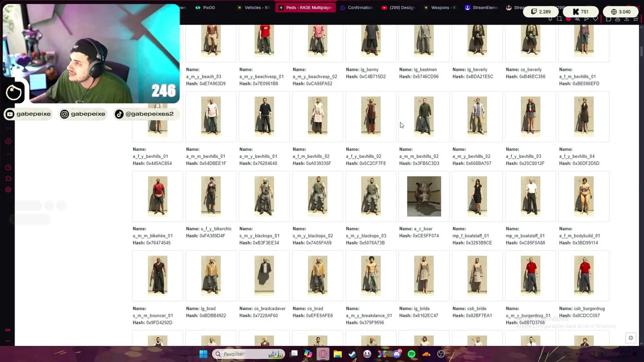This screenshot has width=644, height=362.
Task: Open the colorful X app in taskbar
Action: 382,354
